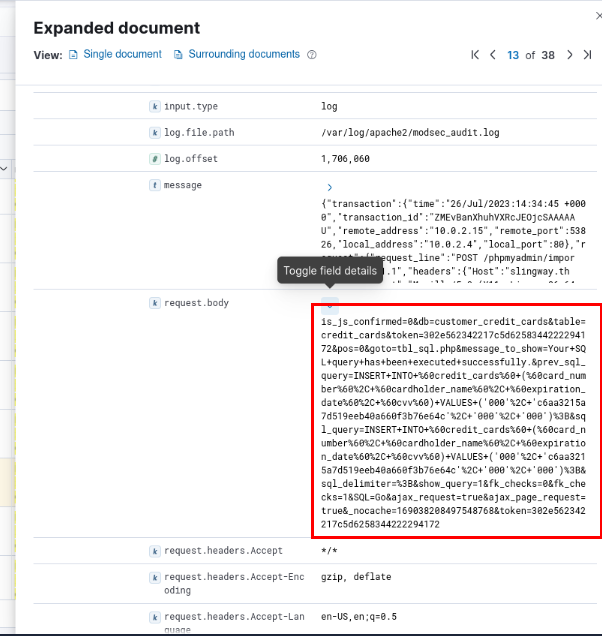Click request.headers.Accept keyword field icon
This screenshot has width=602, height=636.
point(155,551)
